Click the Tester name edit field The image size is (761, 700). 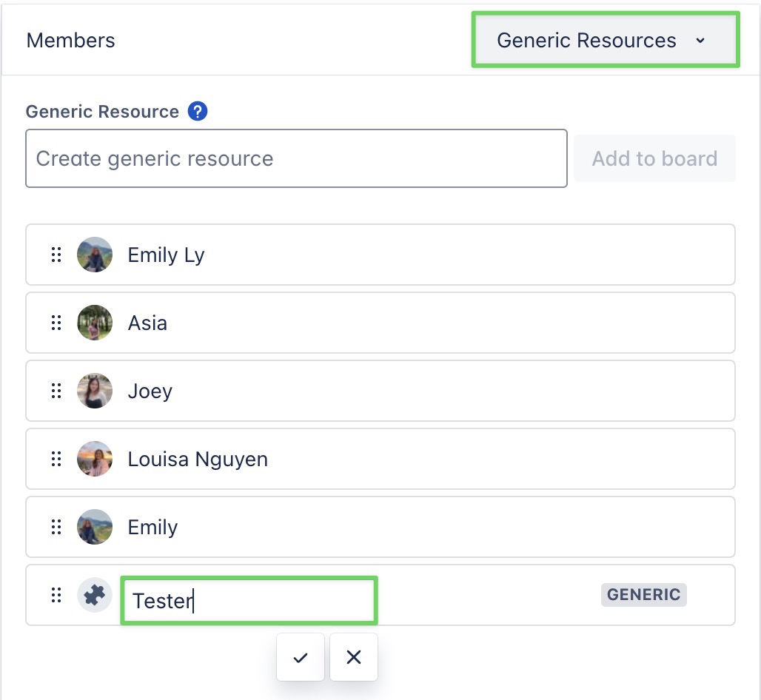249,600
